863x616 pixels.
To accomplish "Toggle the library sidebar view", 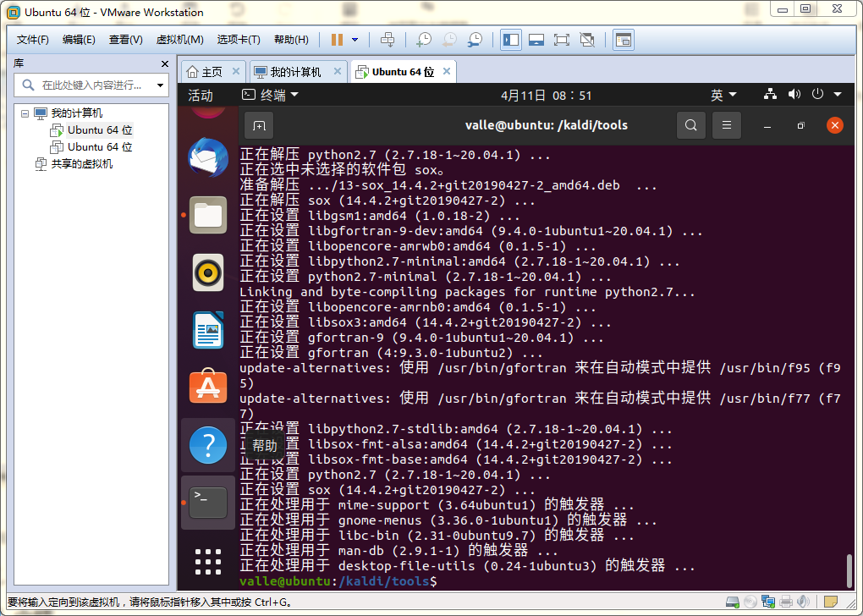I will [x=511, y=40].
